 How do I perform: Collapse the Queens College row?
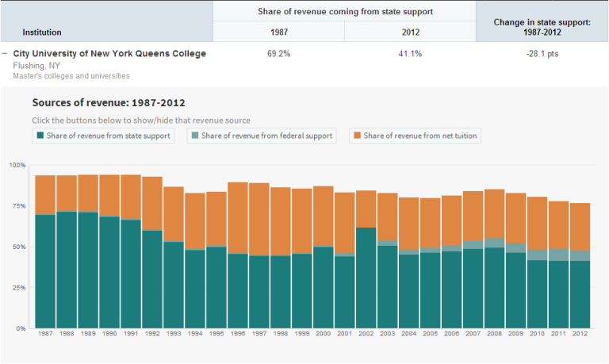[6, 54]
